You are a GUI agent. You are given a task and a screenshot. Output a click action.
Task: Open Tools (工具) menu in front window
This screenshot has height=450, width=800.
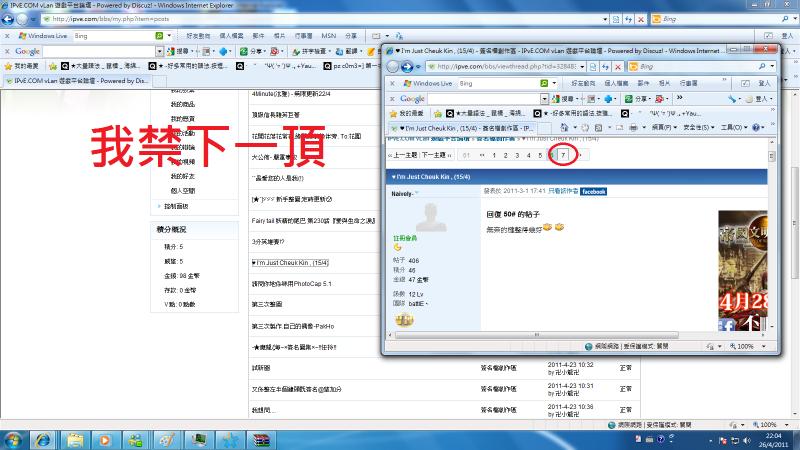tap(734, 128)
